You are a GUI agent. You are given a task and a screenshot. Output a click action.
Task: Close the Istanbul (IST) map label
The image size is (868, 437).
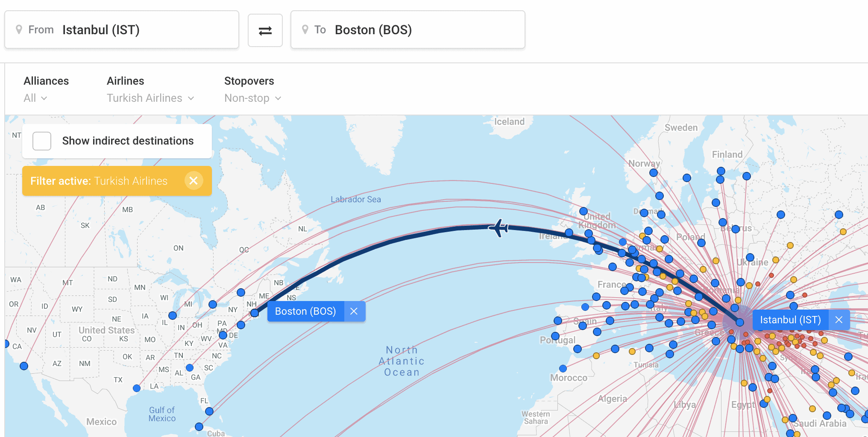(x=839, y=320)
